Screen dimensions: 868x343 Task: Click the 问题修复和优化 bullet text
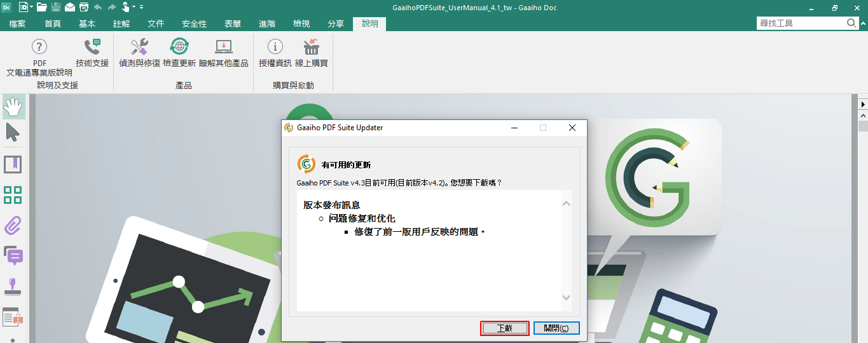pyautogui.click(x=362, y=219)
